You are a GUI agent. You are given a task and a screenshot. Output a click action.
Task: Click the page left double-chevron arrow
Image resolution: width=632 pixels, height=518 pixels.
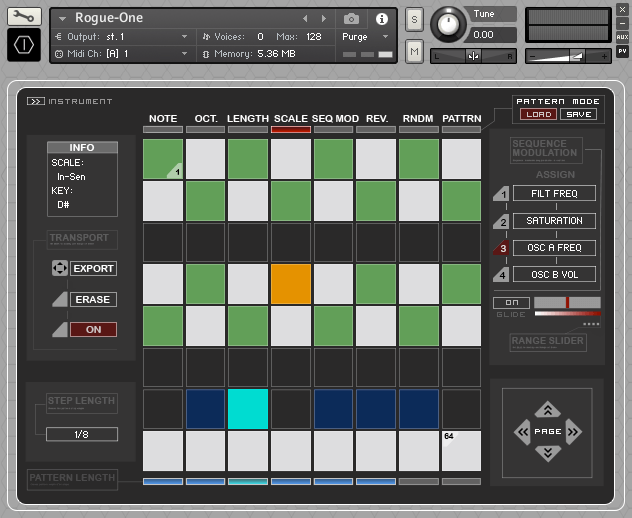(521, 432)
